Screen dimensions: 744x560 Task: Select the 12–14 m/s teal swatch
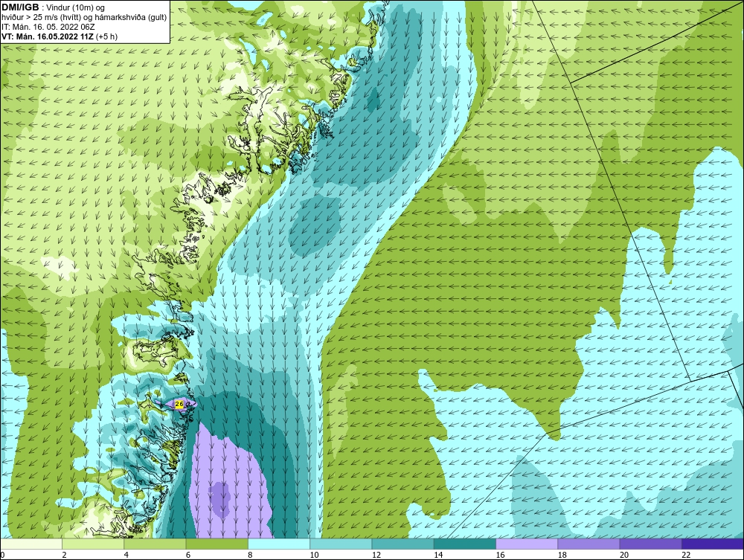pos(403,544)
